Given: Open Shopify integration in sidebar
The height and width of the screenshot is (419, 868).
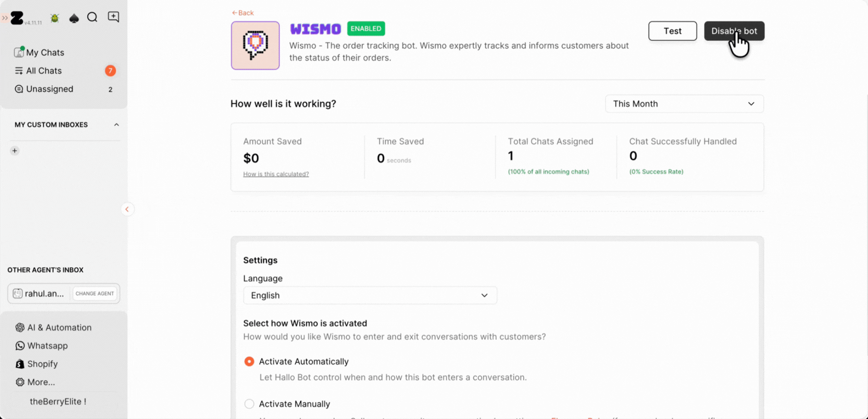Looking at the screenshot, I should click(42, 364).
